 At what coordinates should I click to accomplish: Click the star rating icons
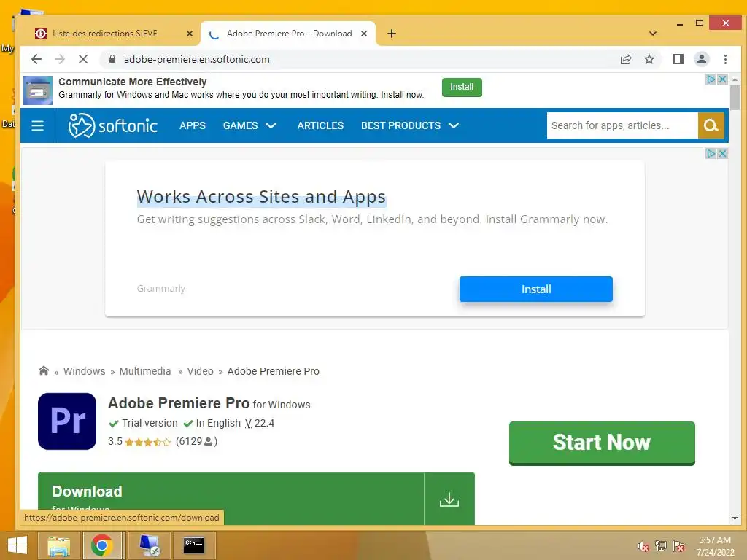click(x=147, y=443)
